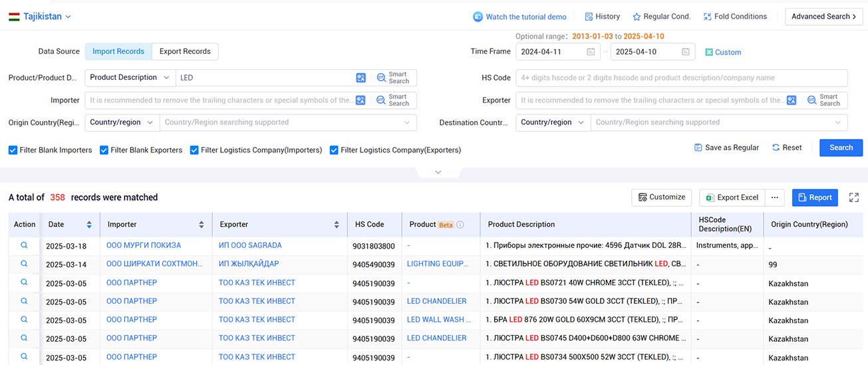Screen dimensions: 868x365
Task: Click HS code 9031803800 cell
Action: tap(374, 246)
